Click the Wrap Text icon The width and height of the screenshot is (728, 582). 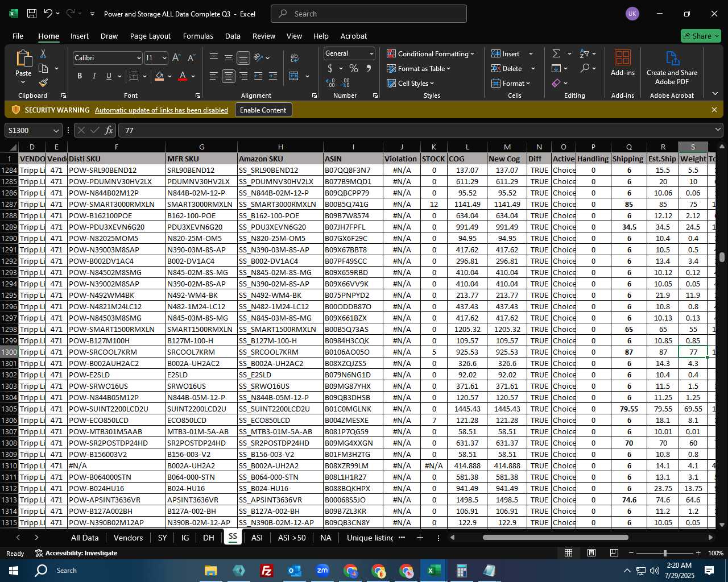295,58
